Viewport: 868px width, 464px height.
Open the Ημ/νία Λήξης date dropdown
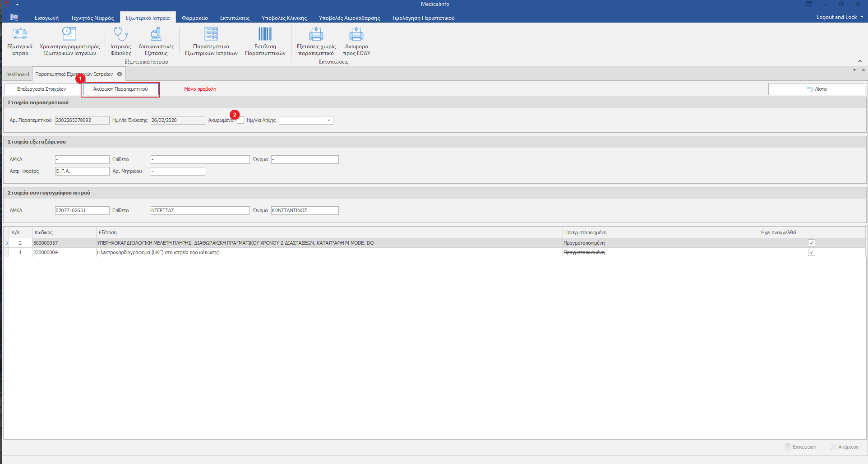(329, 121)
